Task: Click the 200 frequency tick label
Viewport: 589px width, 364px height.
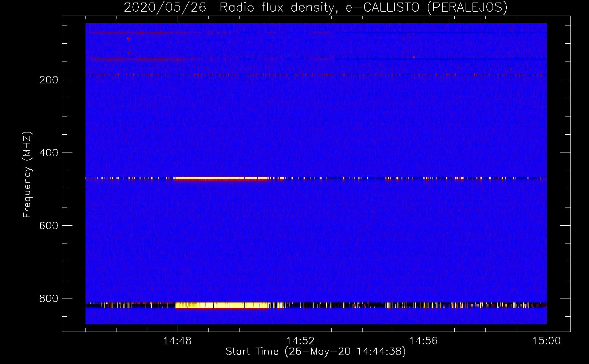Action: (49, 80)
